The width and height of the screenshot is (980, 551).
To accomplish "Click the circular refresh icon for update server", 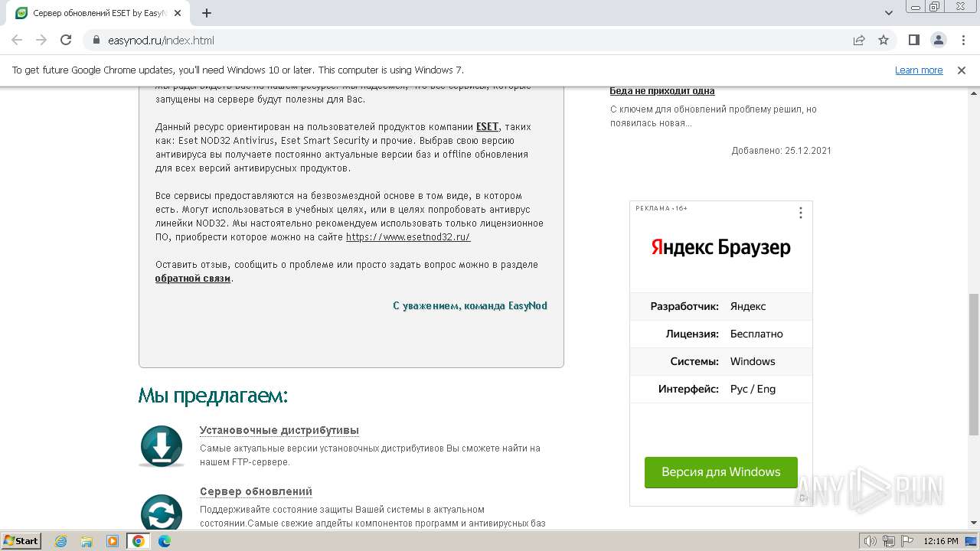I will click(162, 511).
